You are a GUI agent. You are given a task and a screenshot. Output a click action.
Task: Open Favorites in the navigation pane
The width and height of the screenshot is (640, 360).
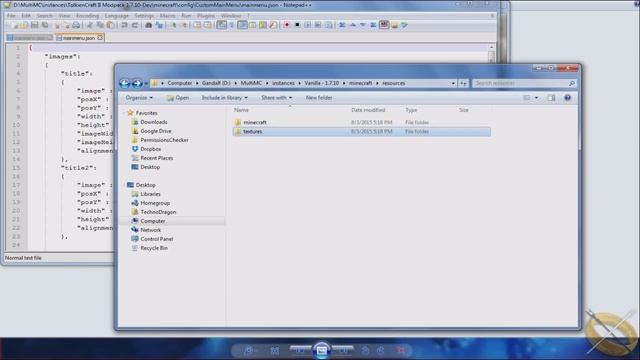click(147, 113)
